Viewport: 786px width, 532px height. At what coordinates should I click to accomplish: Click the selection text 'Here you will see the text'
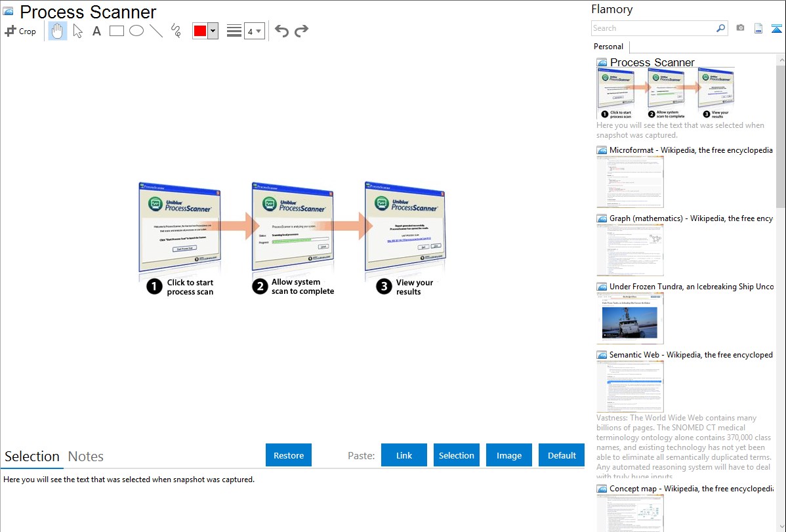coord(129,480)
